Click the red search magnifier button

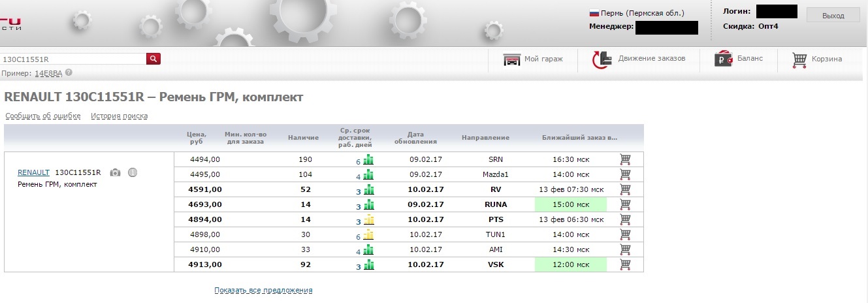tap(153, 59)
